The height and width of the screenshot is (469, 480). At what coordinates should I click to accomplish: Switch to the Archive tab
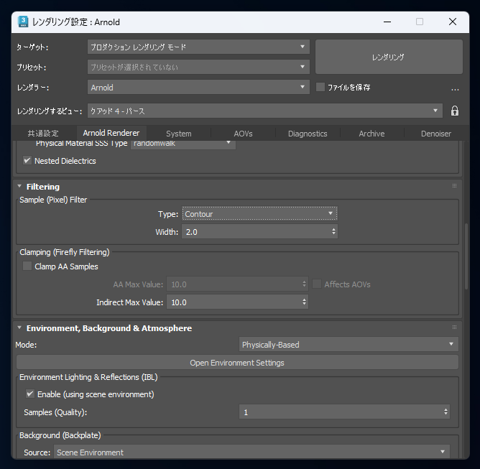(372, 134)
